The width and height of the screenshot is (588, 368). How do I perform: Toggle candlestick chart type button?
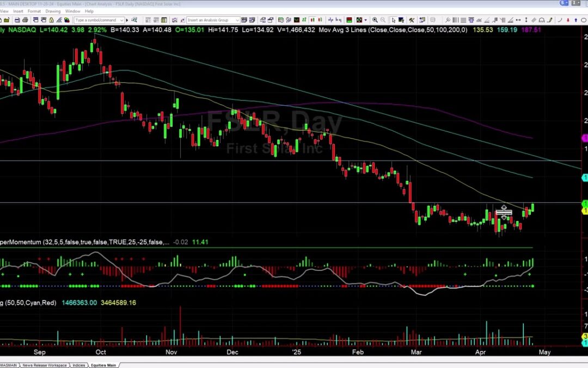coord(312,20)
